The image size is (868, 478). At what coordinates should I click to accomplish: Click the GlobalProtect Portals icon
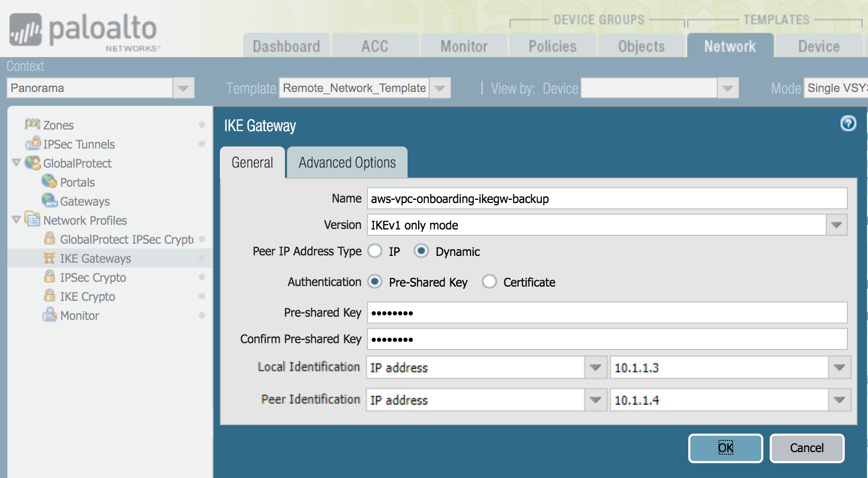(x=50, y=182)
